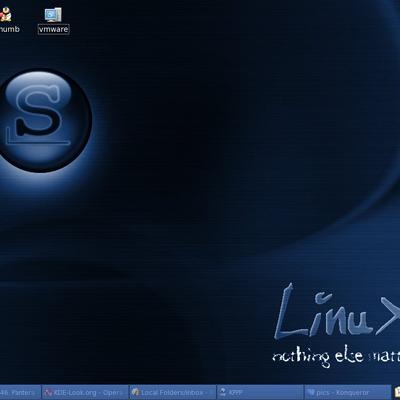Click the mail icon on Local Folders entry
400x400 pixels.
tap(135, 393)
